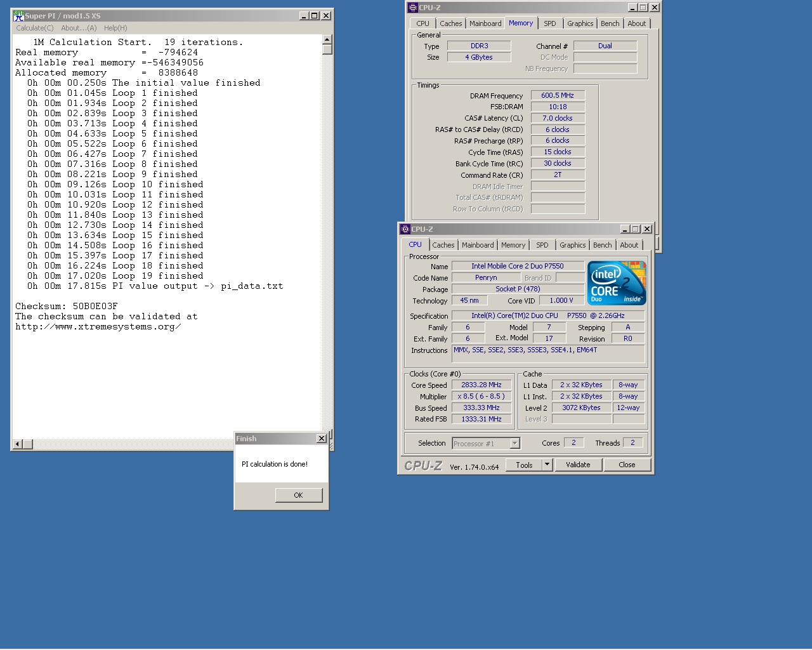The width and height of the screenshot is (812, 650).
Task: Open Mainboard tab in back CPU-Z window
Action: 485,23
